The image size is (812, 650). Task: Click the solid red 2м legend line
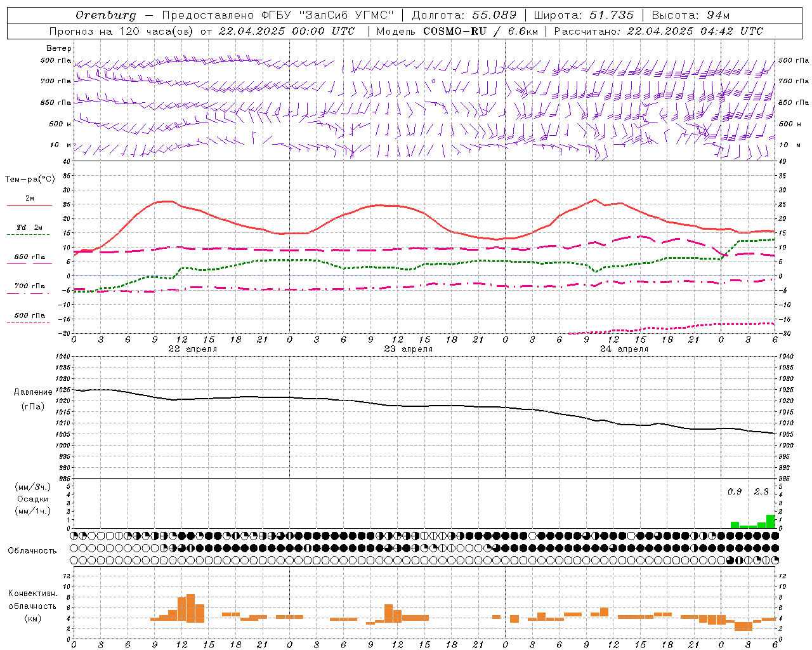(x=29, y=205)
